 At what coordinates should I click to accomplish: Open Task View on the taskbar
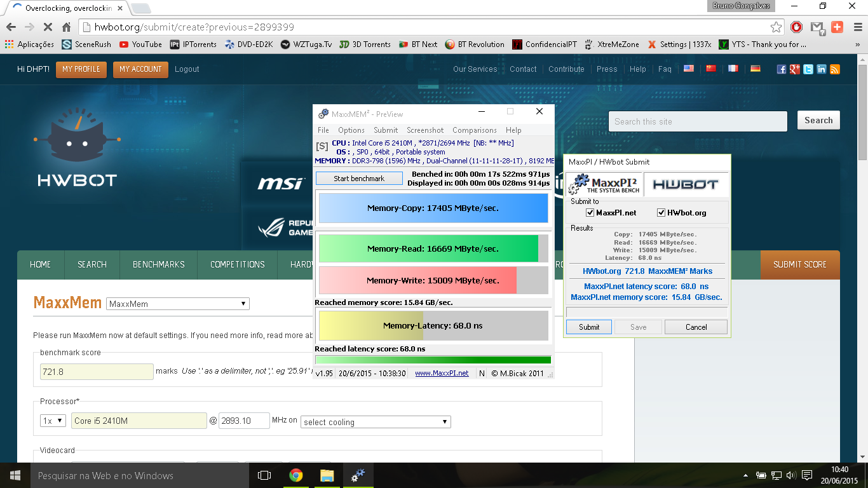coord(264,475)
